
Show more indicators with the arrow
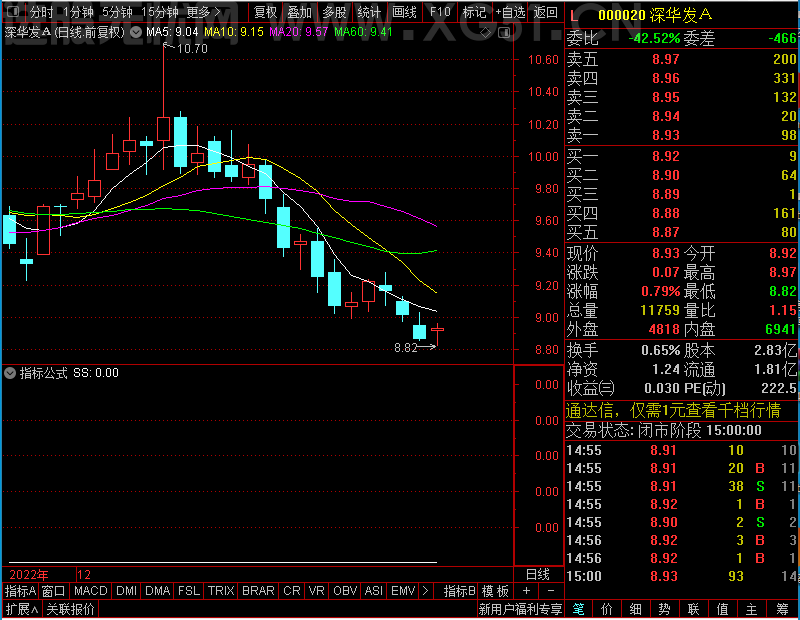pyautogui.click(x=425, y=591)
